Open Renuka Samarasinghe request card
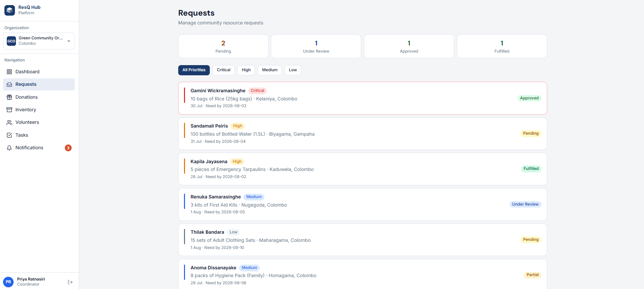This screenshot has width=644, height=289. pyautogui.click(x=363, y=205)
